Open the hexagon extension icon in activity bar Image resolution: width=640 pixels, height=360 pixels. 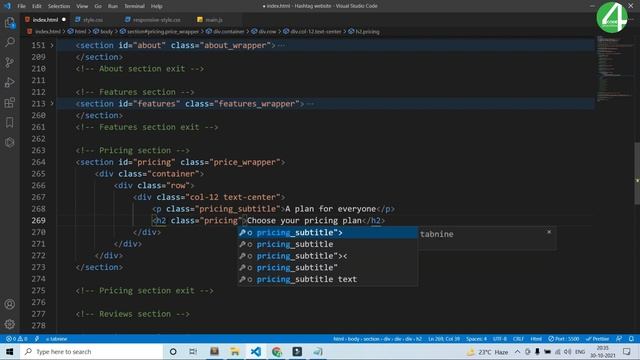coord(9,142)
